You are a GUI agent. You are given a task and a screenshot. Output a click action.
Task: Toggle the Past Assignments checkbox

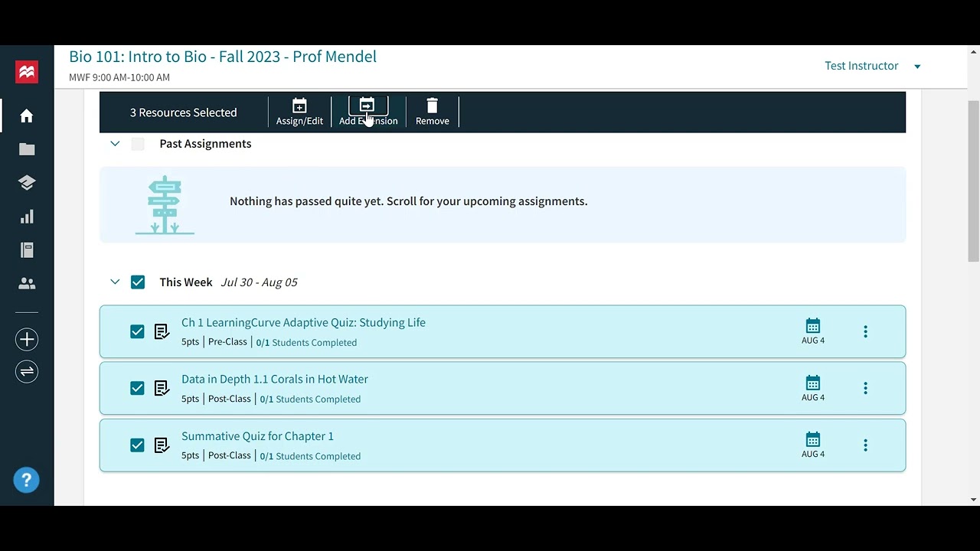pyautogui.click(x=138, y=144)
